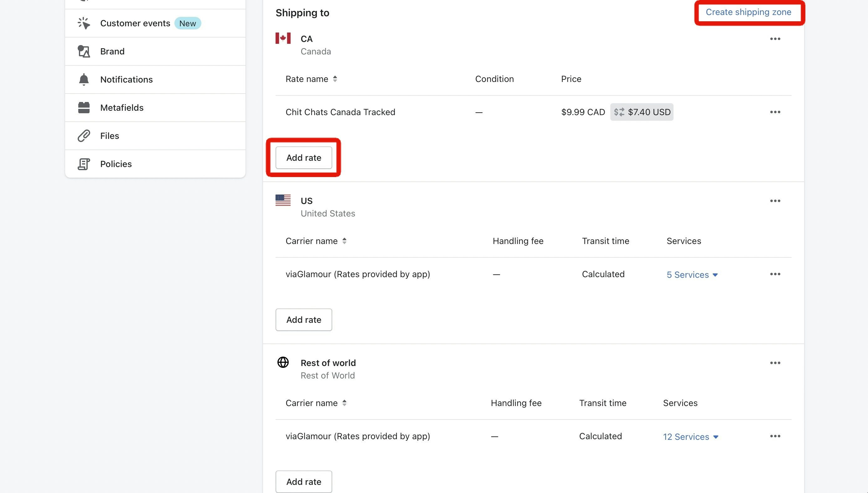Click the Files paperclip icon
868x493 pixels.
click(x=84, y=136)
